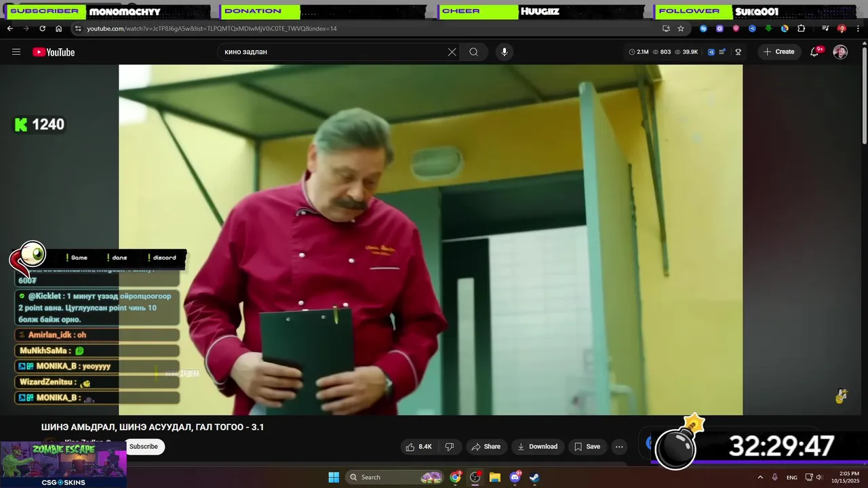Open the red shield uBlock-style extension
Screen dimensions: 868x488
[x=736, y=28]
